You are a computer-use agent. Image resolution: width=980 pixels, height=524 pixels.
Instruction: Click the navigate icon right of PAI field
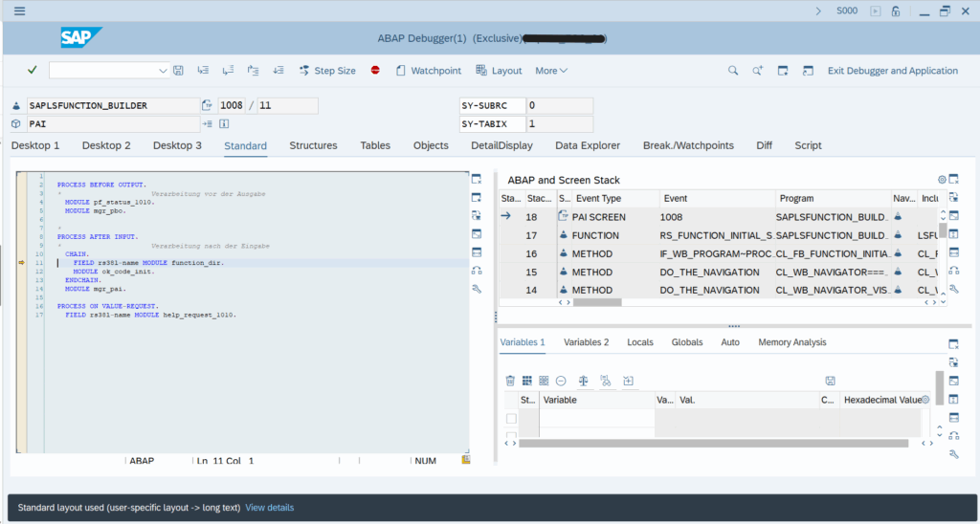[x=207, y=123]
